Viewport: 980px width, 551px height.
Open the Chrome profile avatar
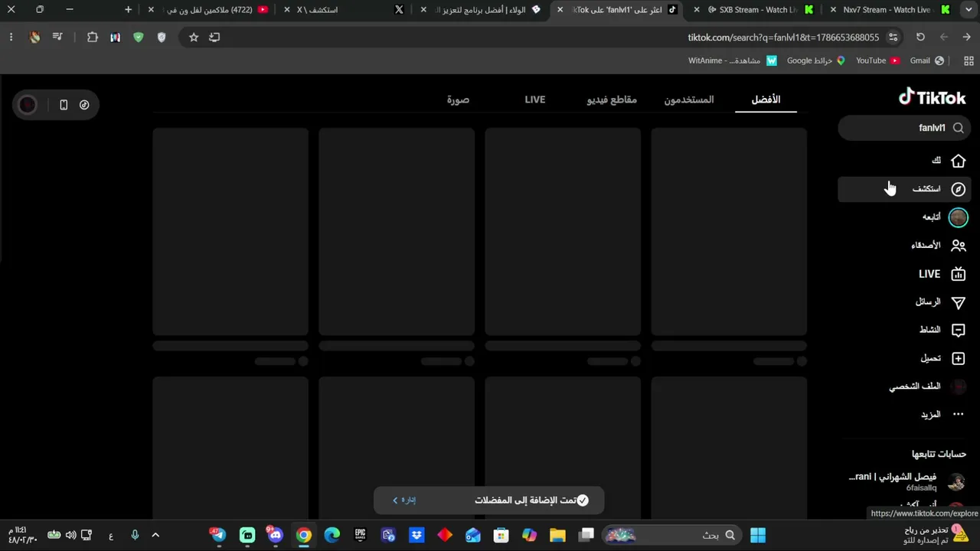(34, 37)
